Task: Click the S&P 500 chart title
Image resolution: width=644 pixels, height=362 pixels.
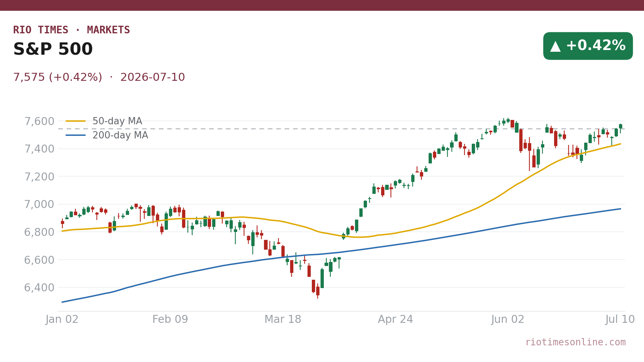Action: coord(53,50)
